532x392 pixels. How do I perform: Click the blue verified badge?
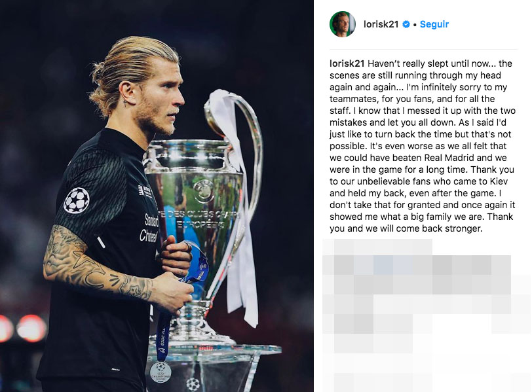(406, 24)
